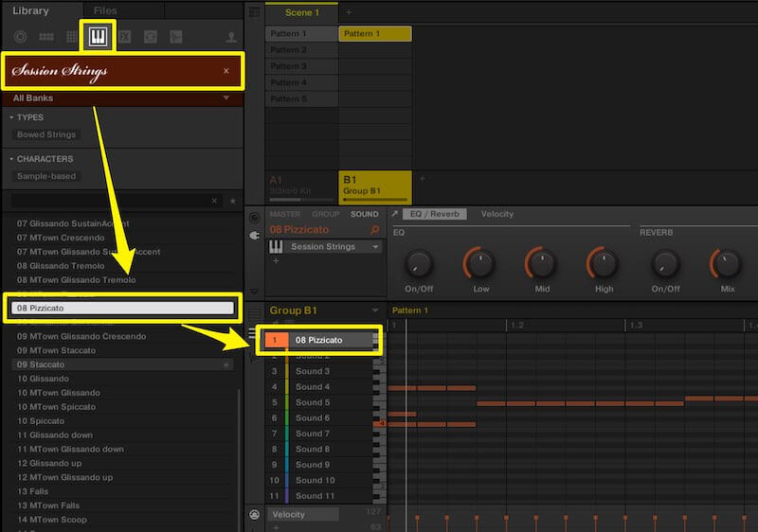Screen dimensions: 758x532
Task: Open the GROUP channel tab
Action: coord(325,214)
